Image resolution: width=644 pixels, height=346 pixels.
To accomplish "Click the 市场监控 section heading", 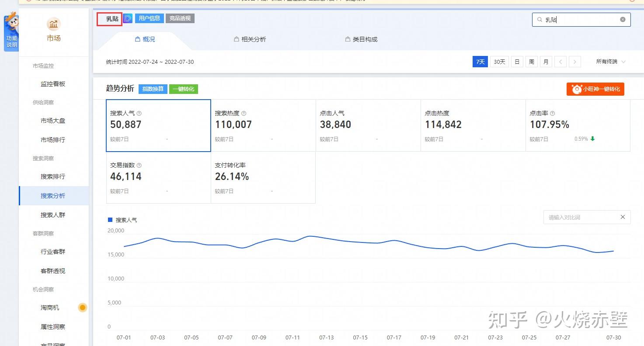I will point(43,66).
